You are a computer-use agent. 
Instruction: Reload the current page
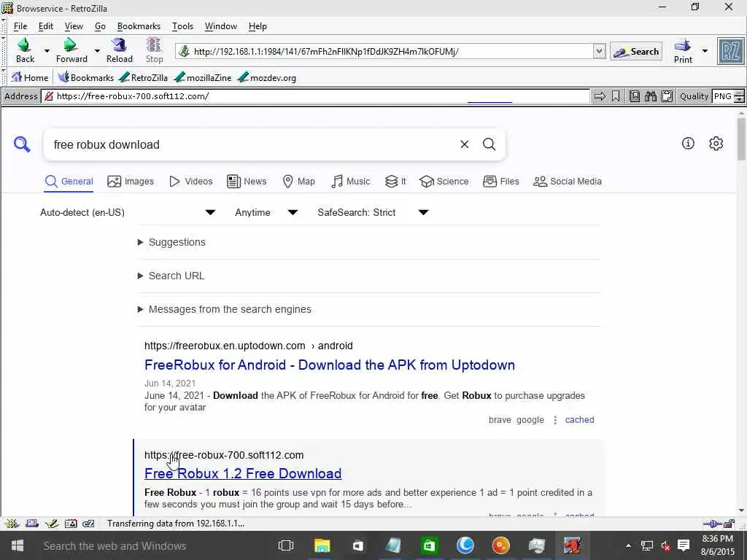pos(119,50)
